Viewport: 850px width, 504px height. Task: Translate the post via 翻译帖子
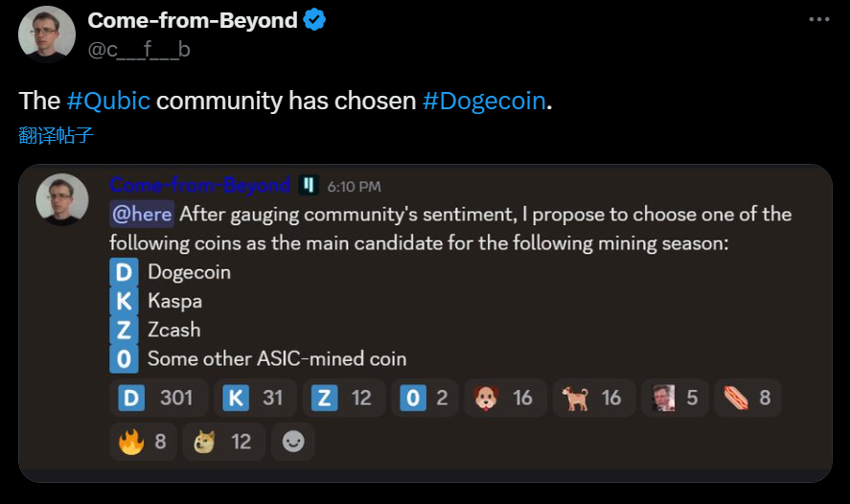pyautogui.click(x=56, y=135)
